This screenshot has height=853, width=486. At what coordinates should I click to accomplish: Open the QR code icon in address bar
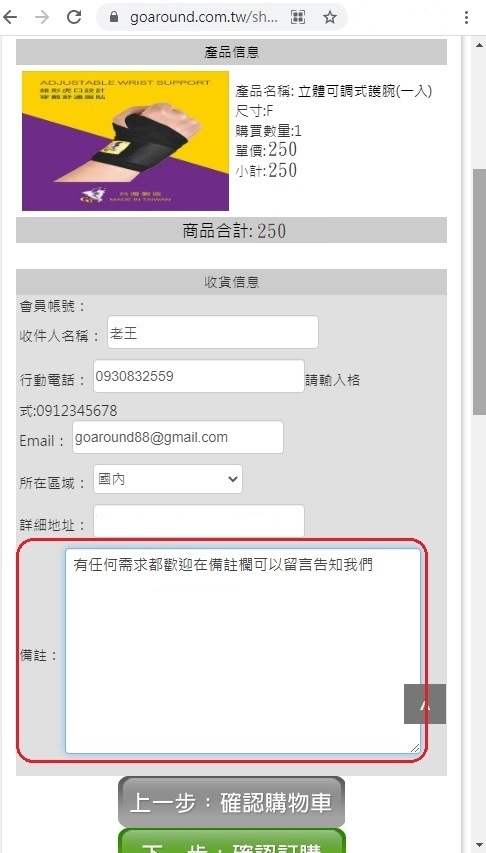point(298,17)
